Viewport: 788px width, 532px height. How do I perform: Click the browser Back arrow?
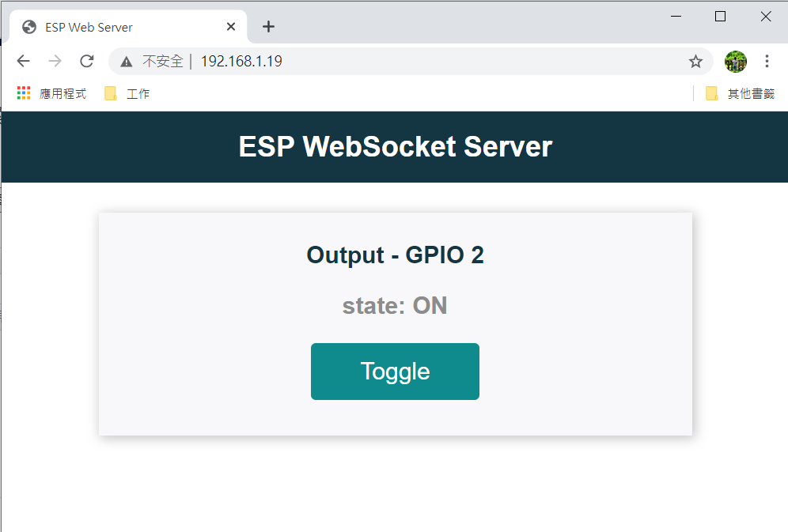(23, 62)
